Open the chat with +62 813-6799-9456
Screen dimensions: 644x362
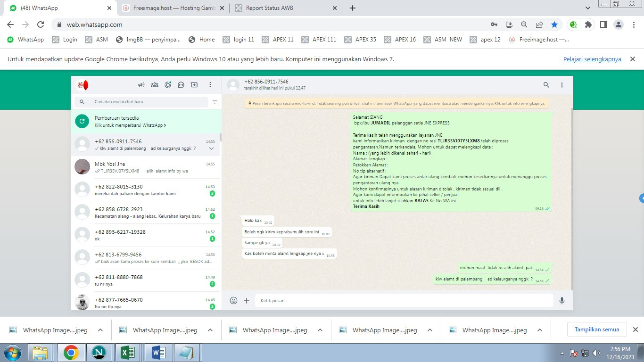(146, 257)
